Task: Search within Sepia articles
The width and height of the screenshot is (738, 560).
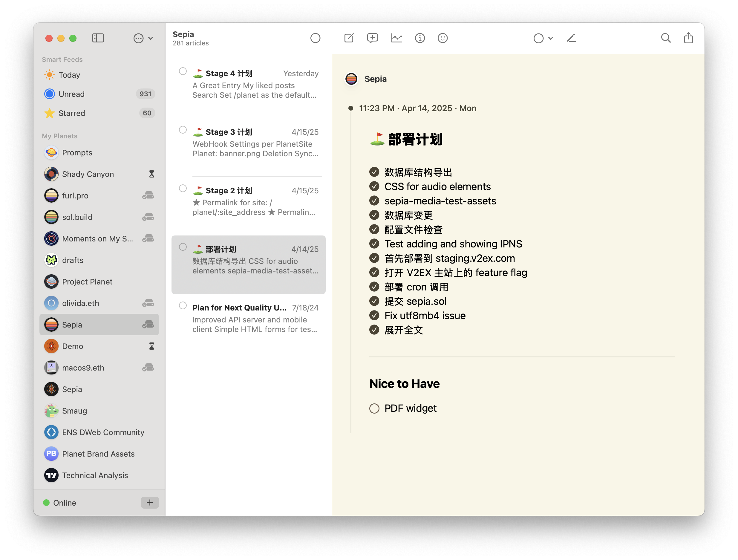Action: tap(666, 38)
